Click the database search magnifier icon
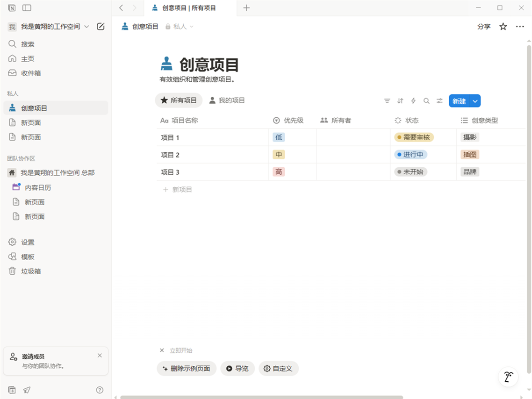Viewport: 532px width, 399px height. click(426, 101)
